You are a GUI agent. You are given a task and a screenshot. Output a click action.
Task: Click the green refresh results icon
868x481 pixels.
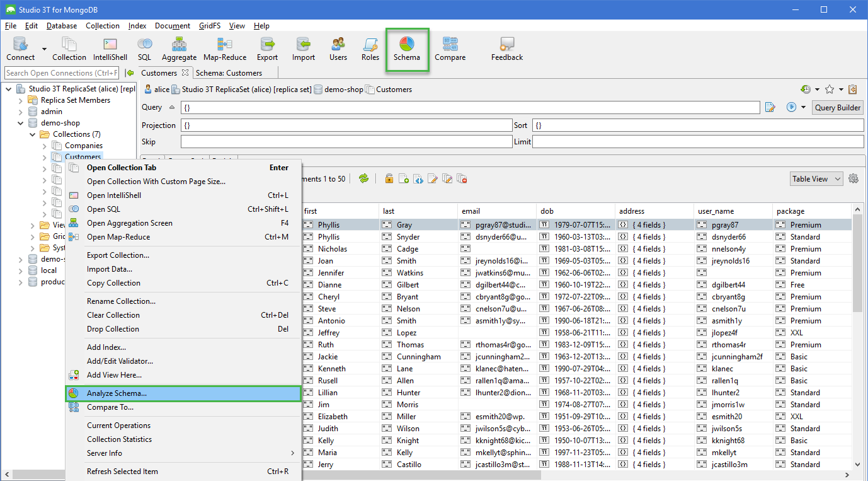click(x=363, y=179)
